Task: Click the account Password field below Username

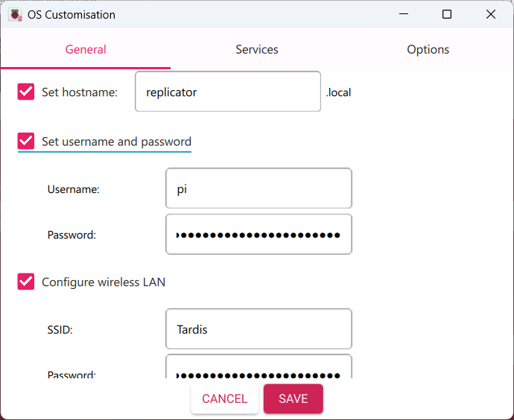Action: pos(258,235)
